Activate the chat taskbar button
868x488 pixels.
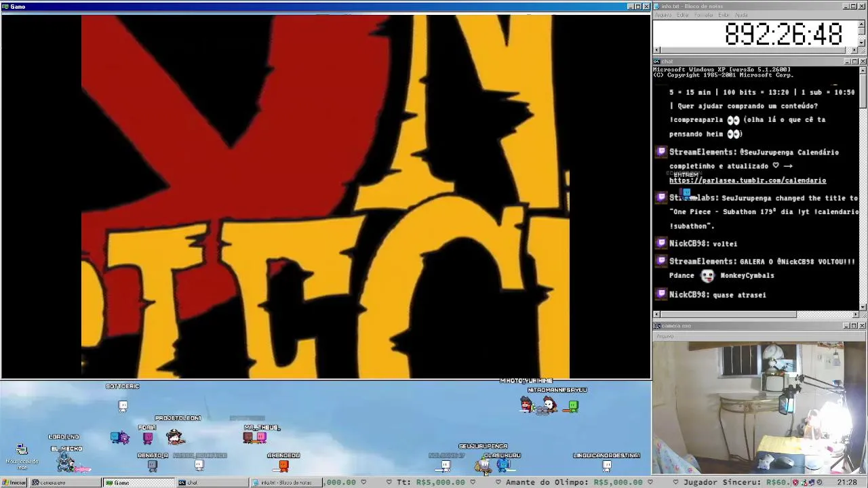(x=212, y=483)
